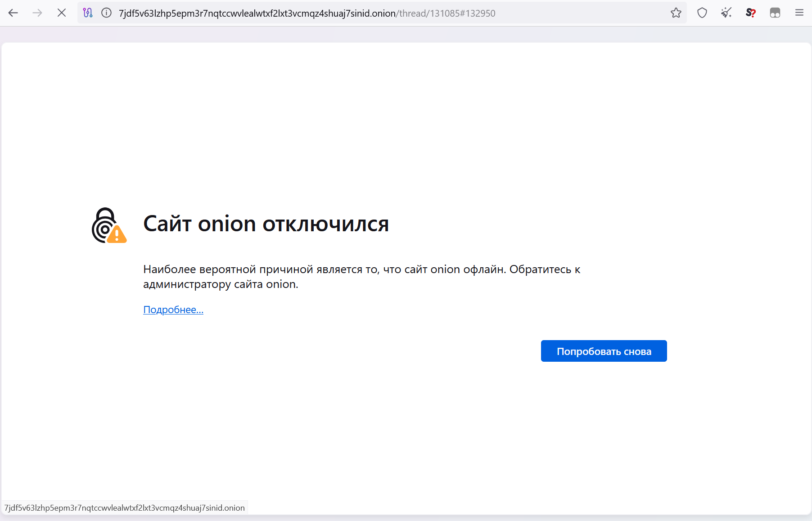
Task: Go back to the previous page
Action: 13,13
